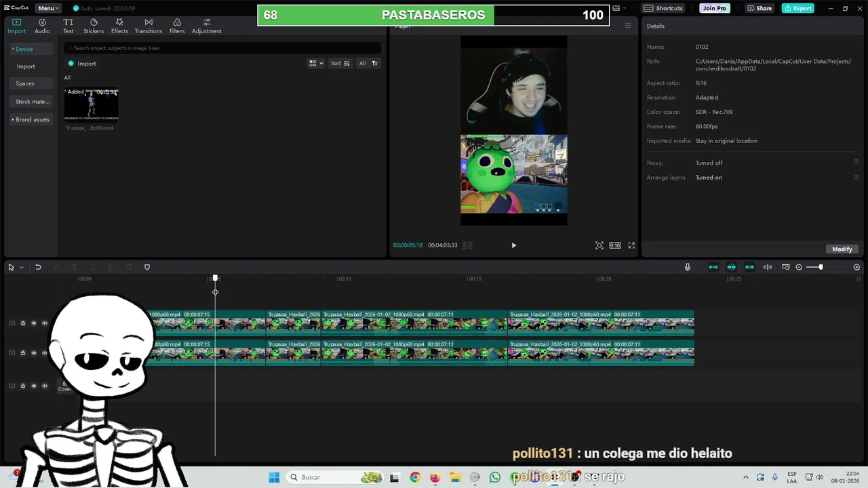868x488 pixels.
Task: Open the Import media tab
Action: pyautogui.click(x=16, y=26)
